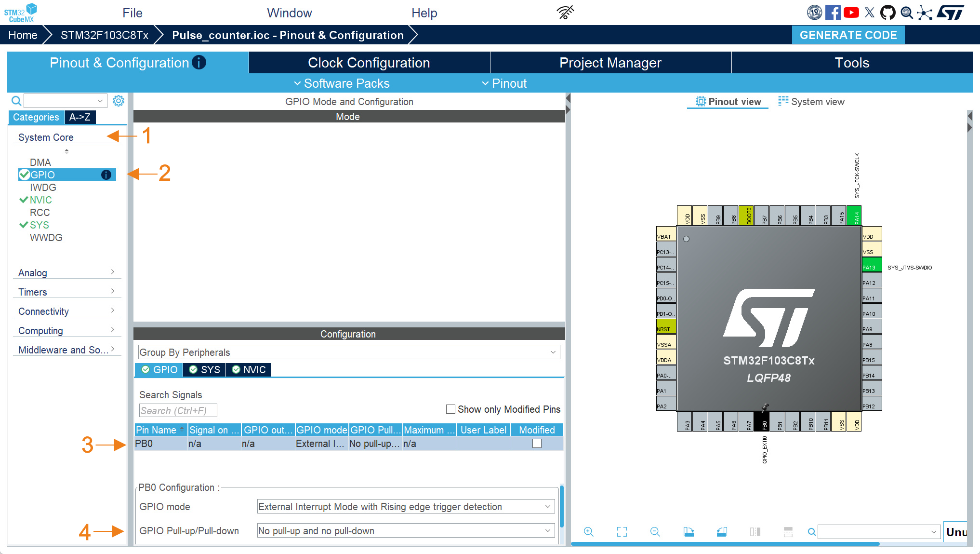Click the ST logo in the top bar
The image size is (980, 554).
pos(950,13)
